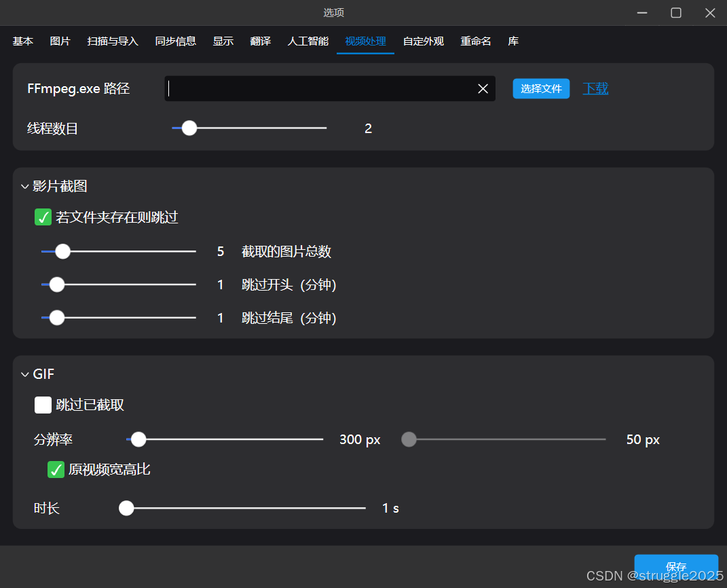Collapse the GIF section chevron
727x588 pixels.
[25, 374]
